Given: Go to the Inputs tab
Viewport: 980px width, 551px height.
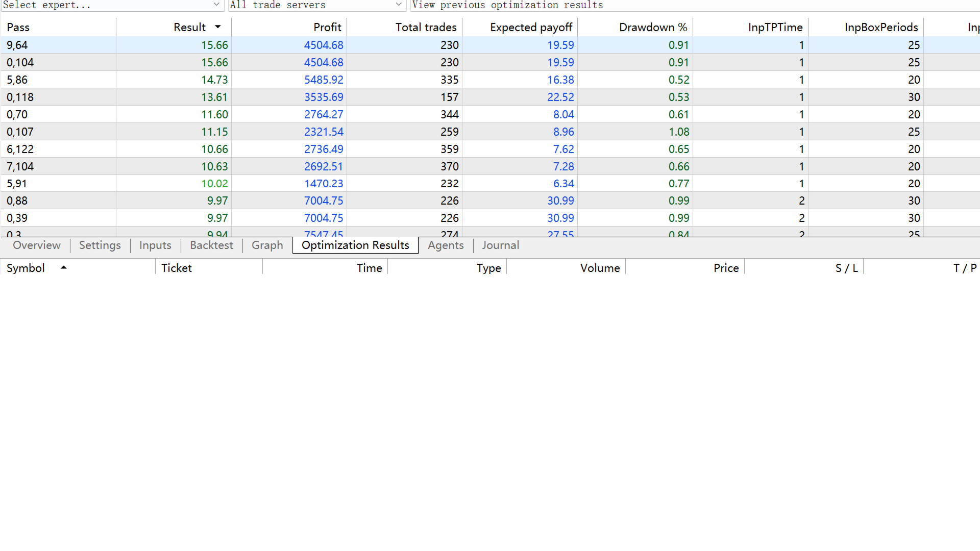Looking at the screenshot, I should [x=155, y=245].
